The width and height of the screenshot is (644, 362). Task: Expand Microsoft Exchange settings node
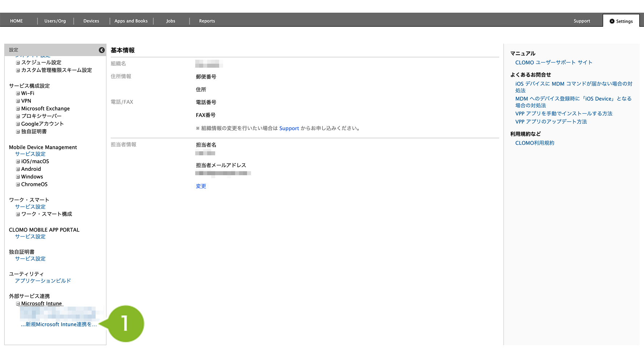point(18,109)
